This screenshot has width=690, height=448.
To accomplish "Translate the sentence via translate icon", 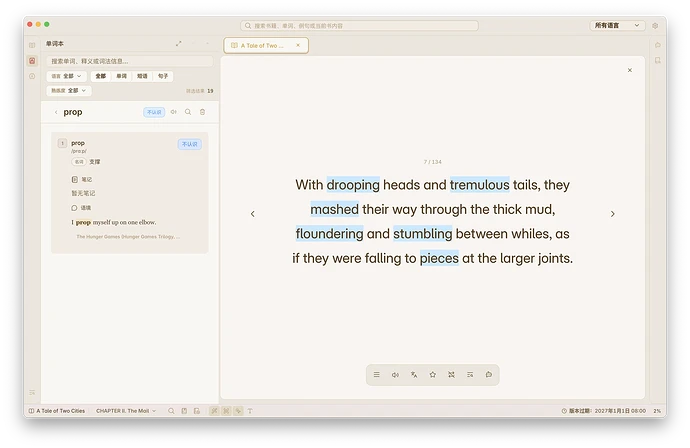I will pyautogui.click(x=414, y=375).
